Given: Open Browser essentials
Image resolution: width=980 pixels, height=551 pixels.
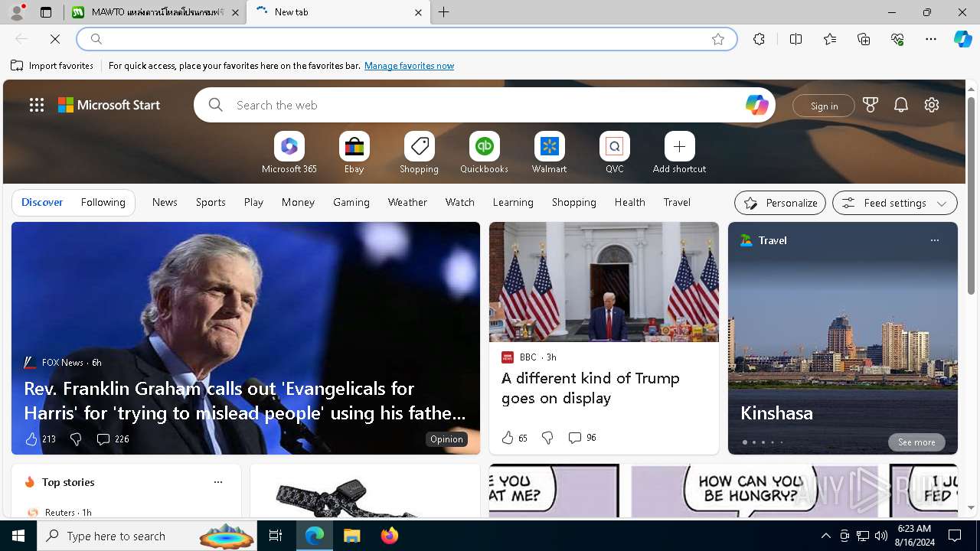Looking at the screenshot, I should [x=897, y=39].
